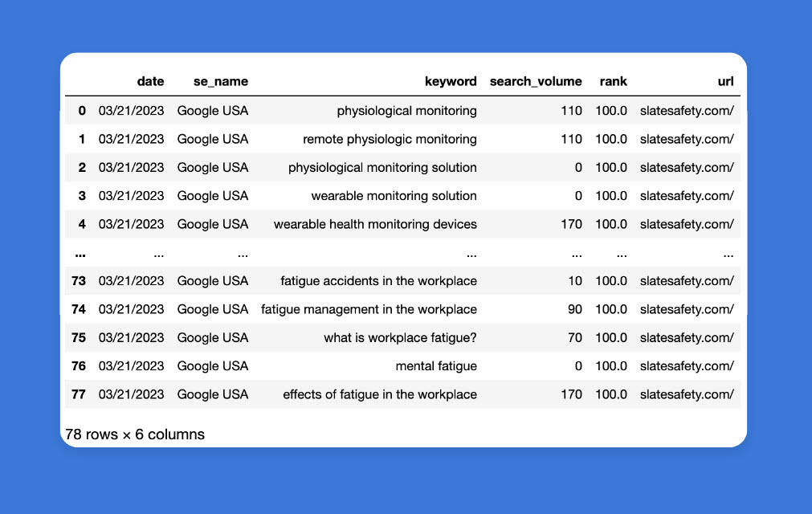Screen dimensions: 812x514
Task: Click the "url" column header
Action: (725, 81)
